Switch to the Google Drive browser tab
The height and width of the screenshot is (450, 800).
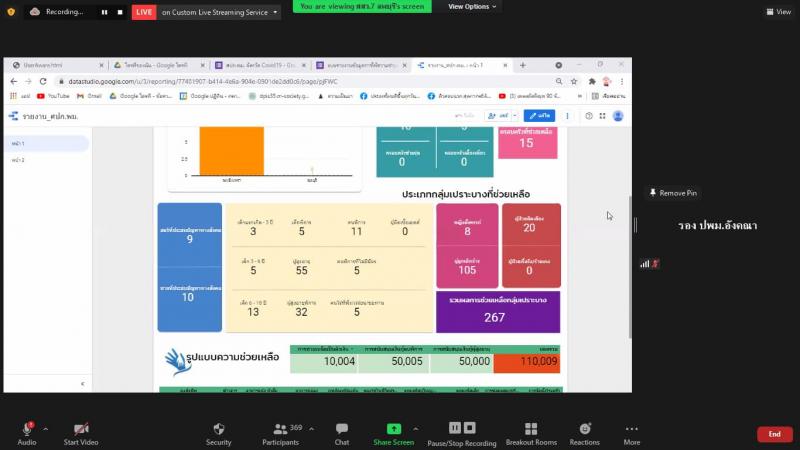tap(160, 65)
